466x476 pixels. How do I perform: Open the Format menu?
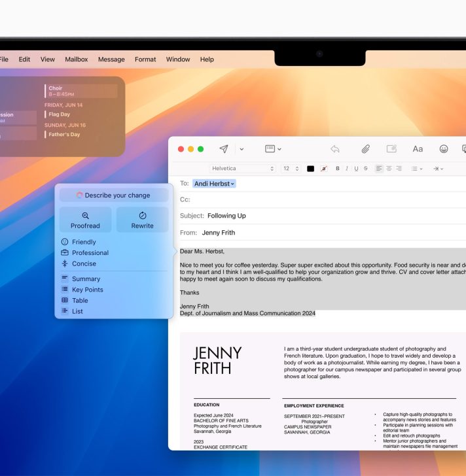coord(145,59)
